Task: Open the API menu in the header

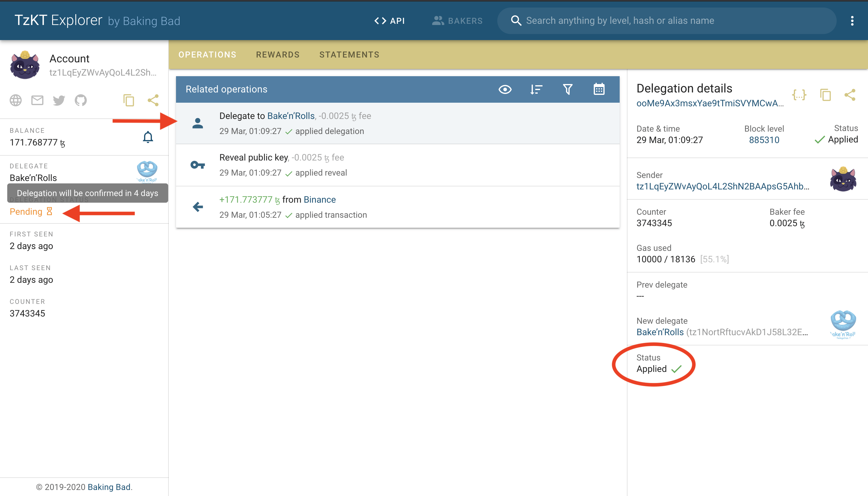Action: tap(389, 21)
